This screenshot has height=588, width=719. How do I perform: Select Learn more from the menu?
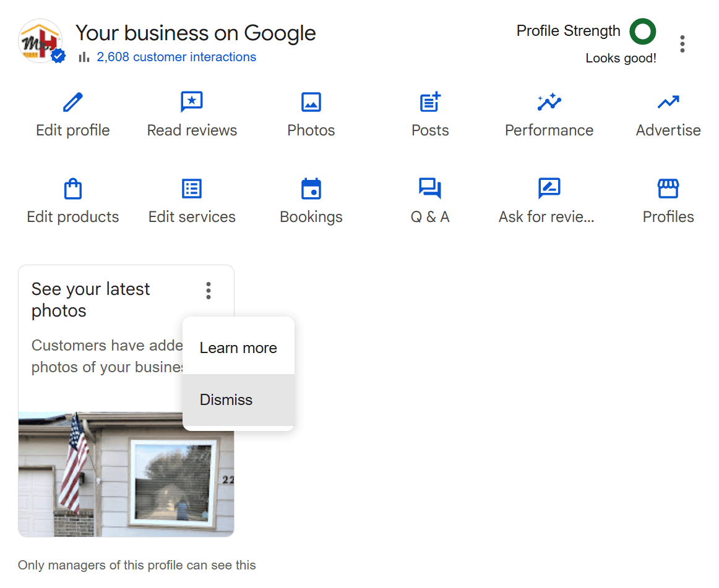(238, 348)
